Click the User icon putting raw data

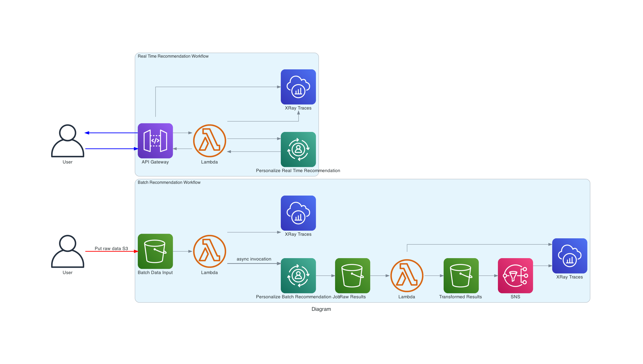click(68, 251)
